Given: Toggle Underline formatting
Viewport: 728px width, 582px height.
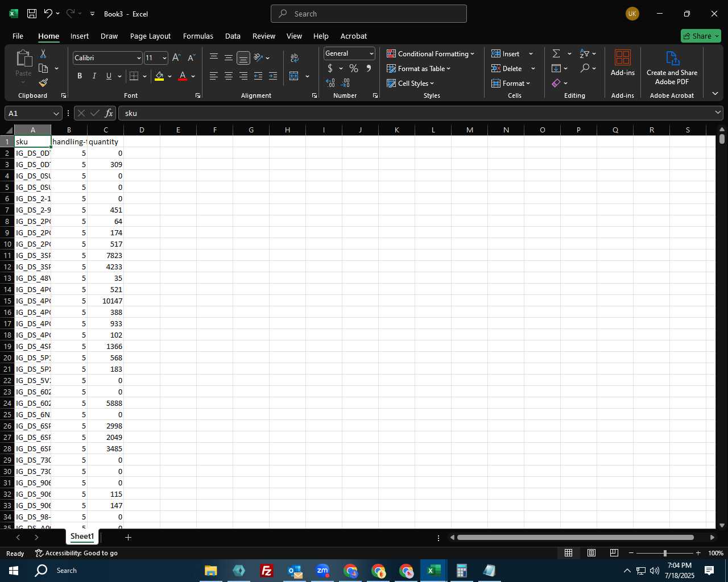Looking at the screenshot, I should (x=109, y=76).
